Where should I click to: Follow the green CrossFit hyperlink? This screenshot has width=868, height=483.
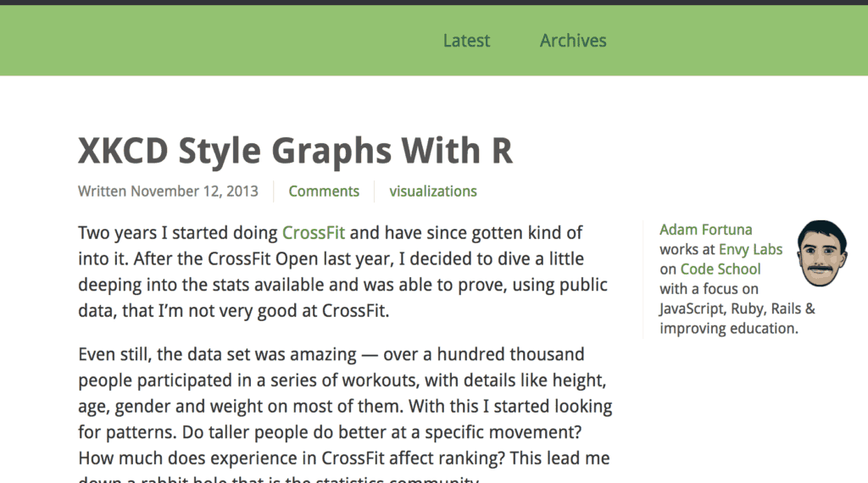click(314, 233)
